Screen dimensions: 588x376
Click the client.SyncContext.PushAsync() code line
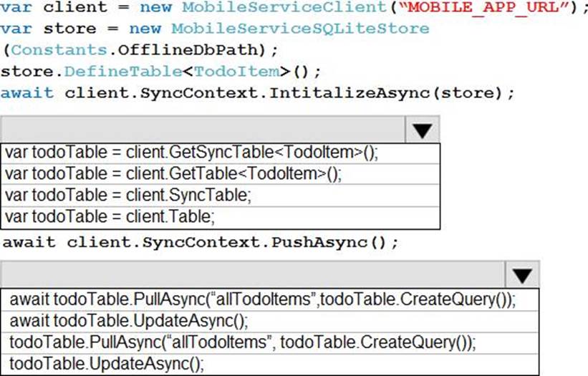[x=200, y=242]
